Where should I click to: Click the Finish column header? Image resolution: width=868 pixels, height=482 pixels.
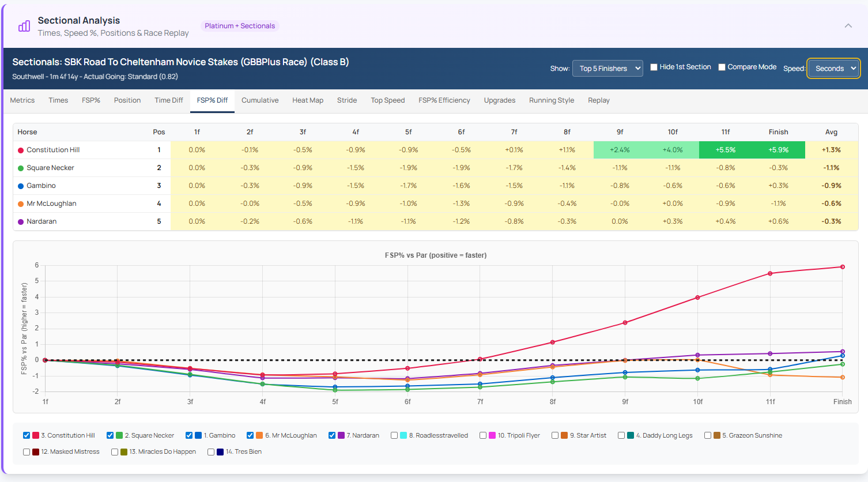coord(778,132)
